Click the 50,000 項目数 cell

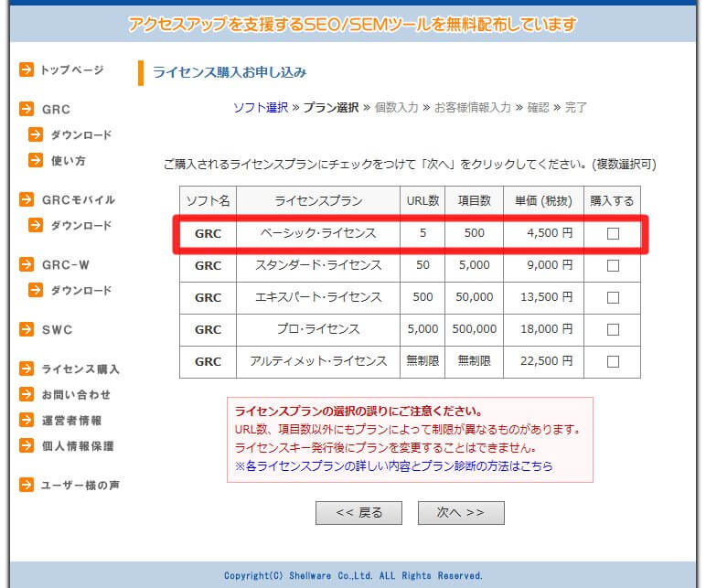pyautogui.click(x=474, y=297)
